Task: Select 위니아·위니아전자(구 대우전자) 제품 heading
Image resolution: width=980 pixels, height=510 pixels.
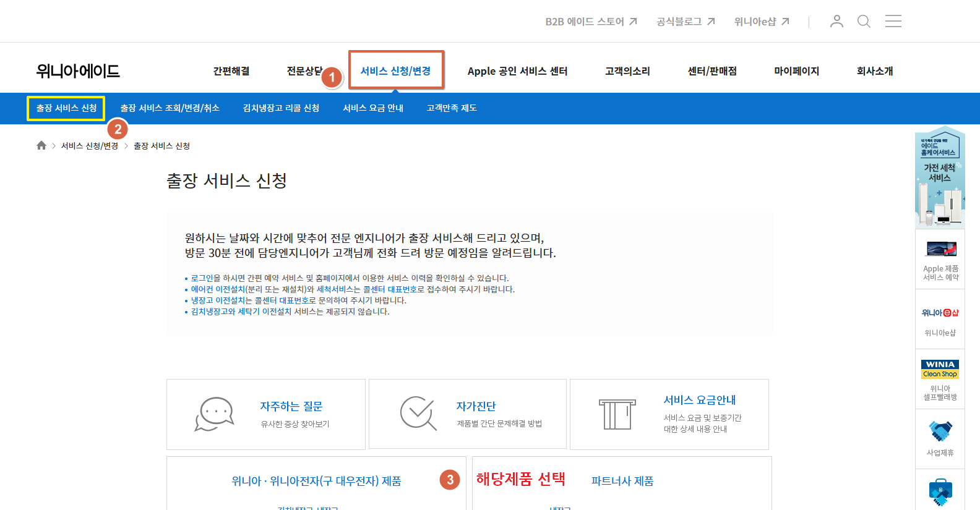Action: pyautogui.click(x=316, y=481)
